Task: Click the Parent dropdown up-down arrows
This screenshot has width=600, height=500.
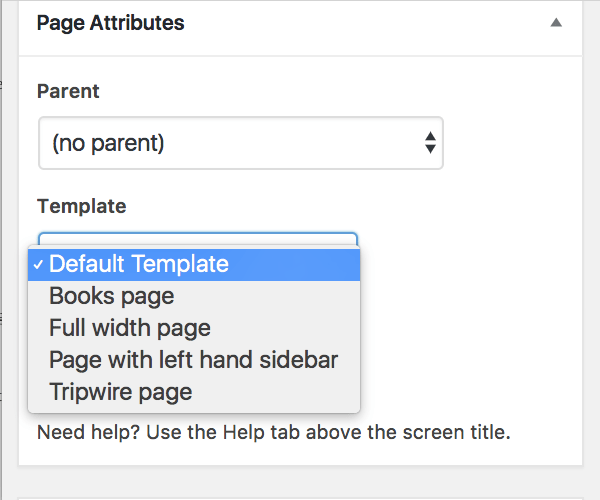Action: (430, 143)
